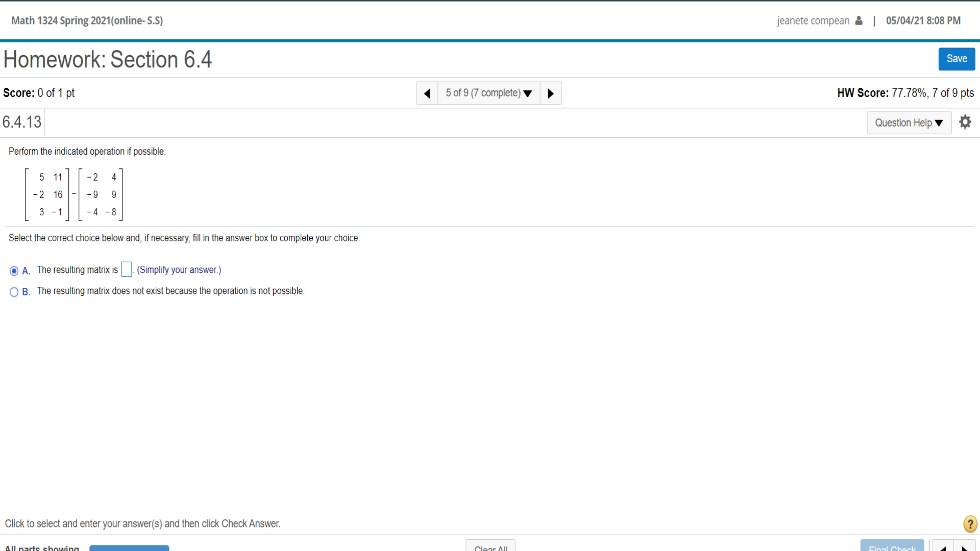Click the 'Math 1324 Spring 2021' course title

87,20
